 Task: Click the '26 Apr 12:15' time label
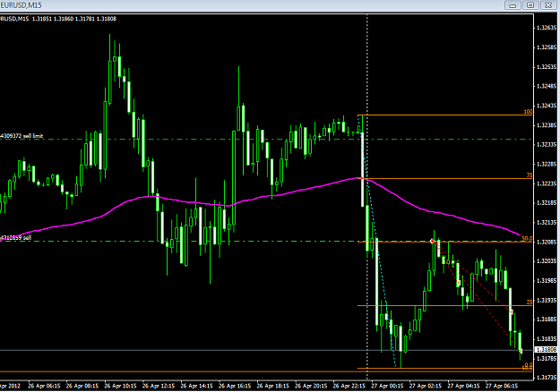(159, 386)
